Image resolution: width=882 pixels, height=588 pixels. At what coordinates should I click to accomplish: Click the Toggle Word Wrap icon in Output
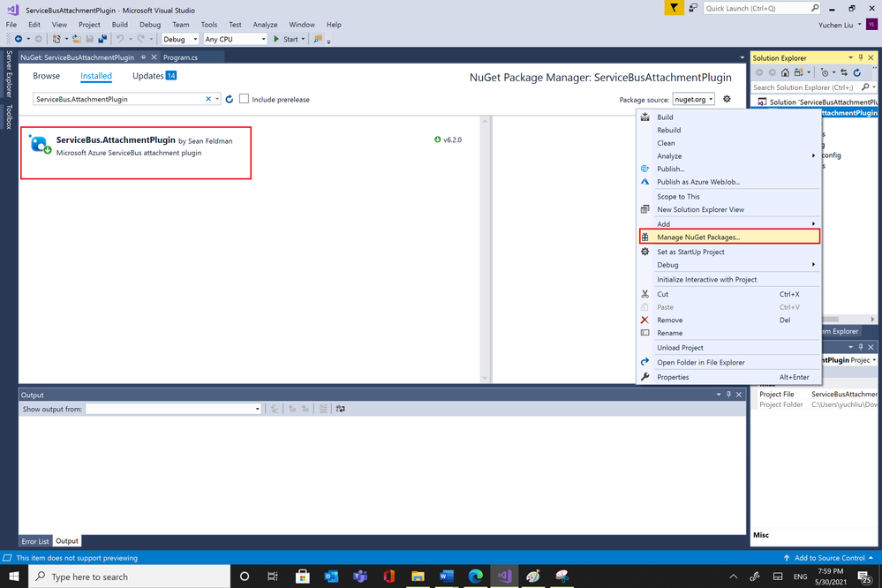(340, 409)
